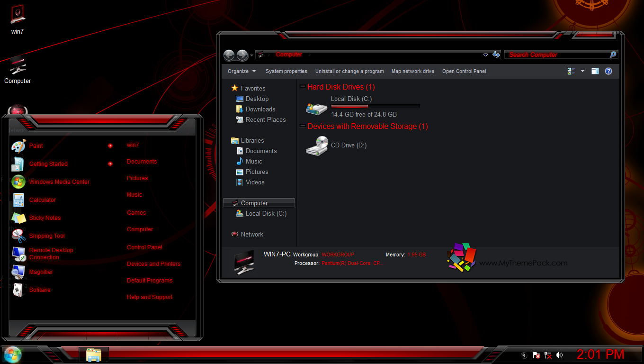Viewport: 644px width, 364px height.
Task: Go back in Explorer
Action: pyautogui.click(x=229, y=55)
